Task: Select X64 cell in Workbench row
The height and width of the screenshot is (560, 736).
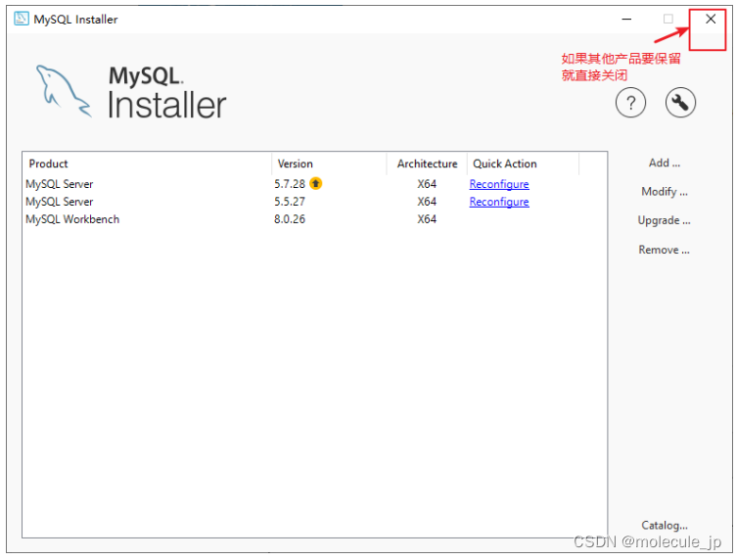Action: (x=427, y=219)
